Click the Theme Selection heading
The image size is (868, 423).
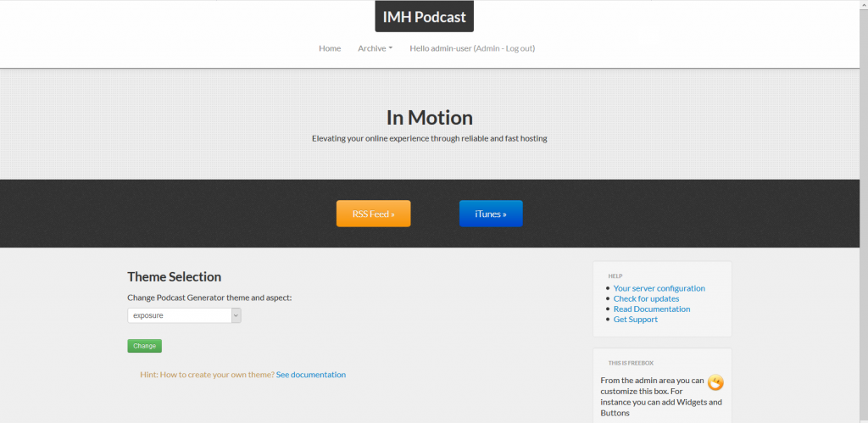point(175,277)
